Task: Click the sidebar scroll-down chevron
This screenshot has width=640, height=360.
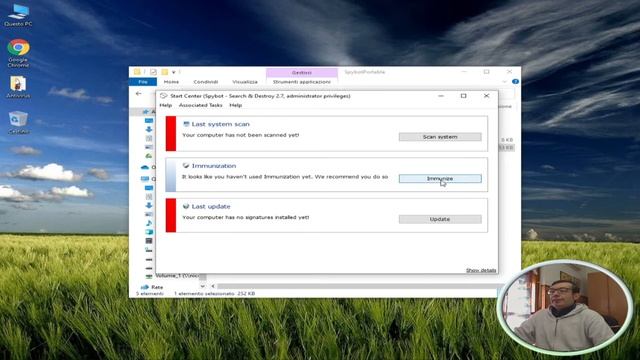Action: (202, 287)
